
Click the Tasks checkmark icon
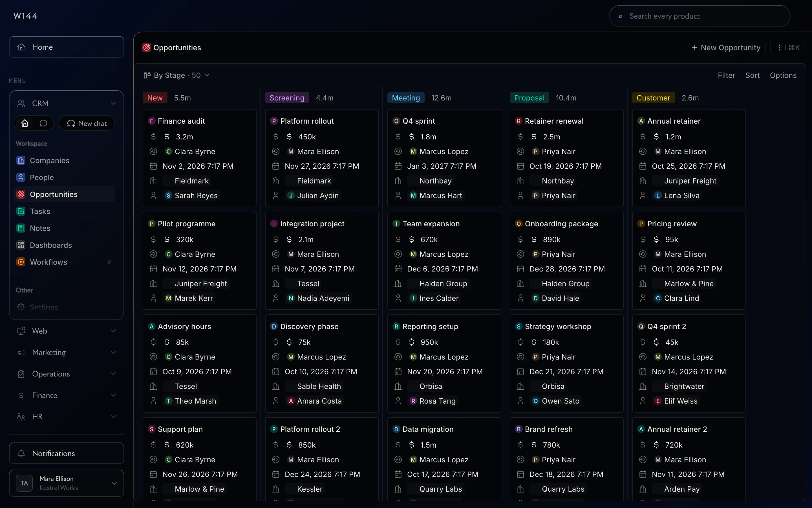(21, 211)
